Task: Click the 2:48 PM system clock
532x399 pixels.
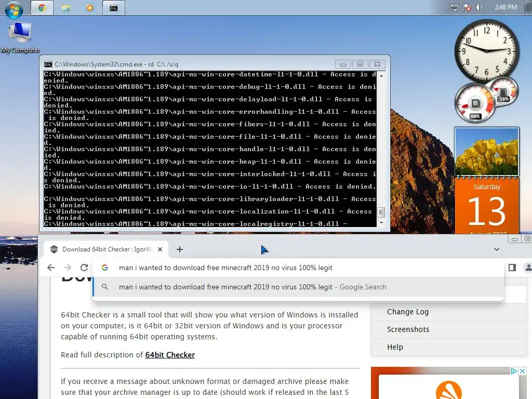Action: (506, 7)
